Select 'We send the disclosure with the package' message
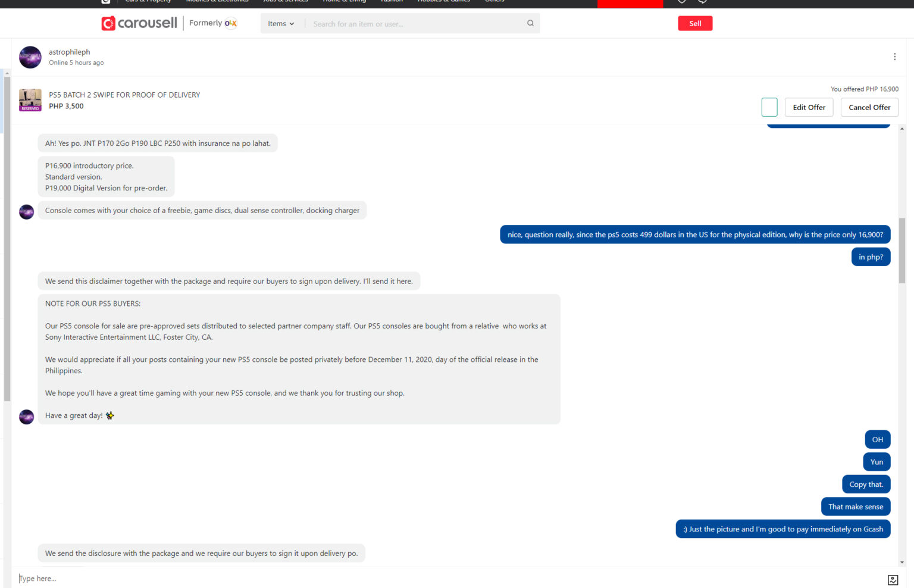This screenshot has width=914, height=588. (x=202, y=553)
